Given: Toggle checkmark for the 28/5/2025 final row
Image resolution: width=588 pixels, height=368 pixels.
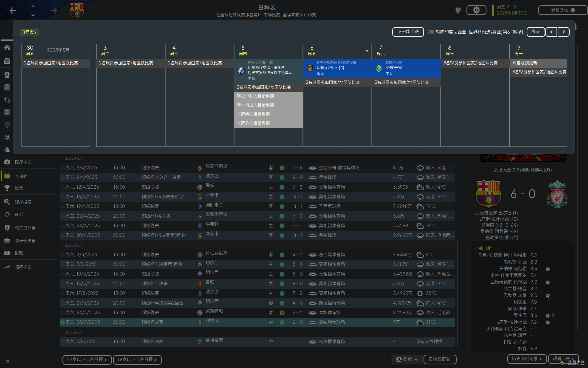Looking at the screenshot, I should [62, 322].
